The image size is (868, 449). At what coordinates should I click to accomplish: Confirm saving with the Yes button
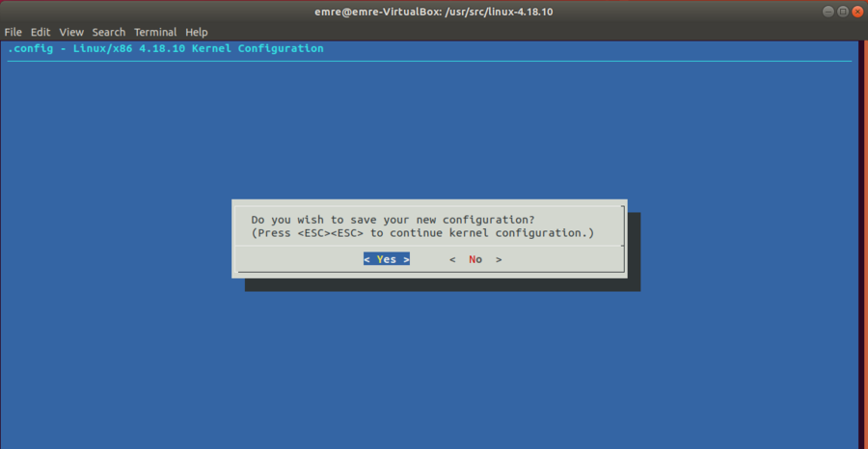[387, 259]
